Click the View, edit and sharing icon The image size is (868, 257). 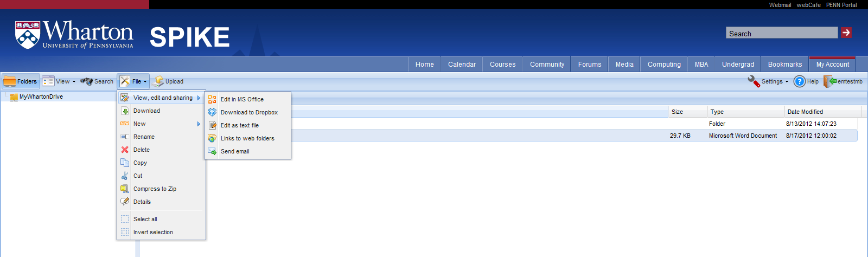[125, 98]
